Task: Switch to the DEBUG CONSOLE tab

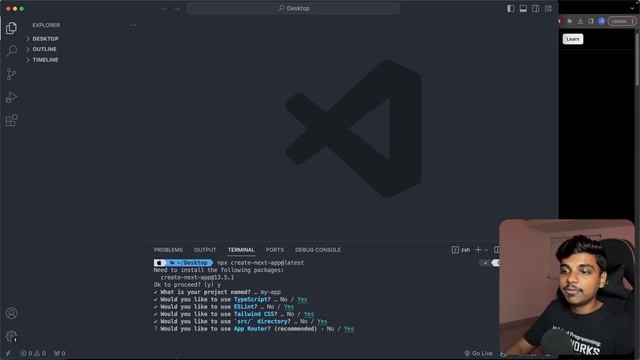Action: (318, 250)
